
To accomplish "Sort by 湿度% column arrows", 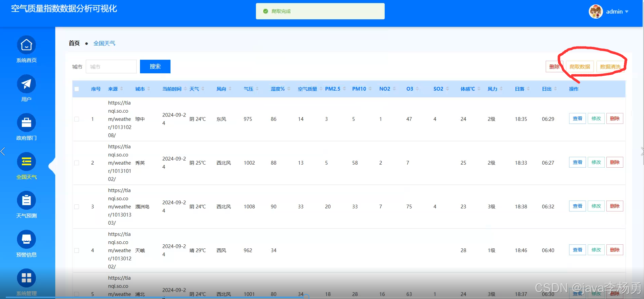I will [x=288, y=89].
